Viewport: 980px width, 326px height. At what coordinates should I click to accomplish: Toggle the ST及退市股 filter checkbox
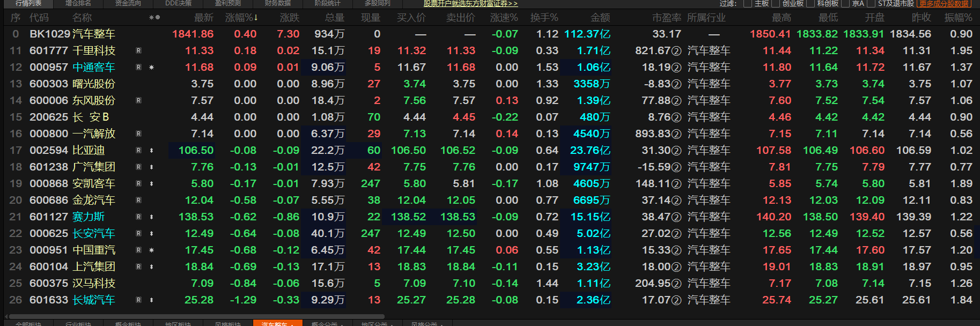[872, 4]
